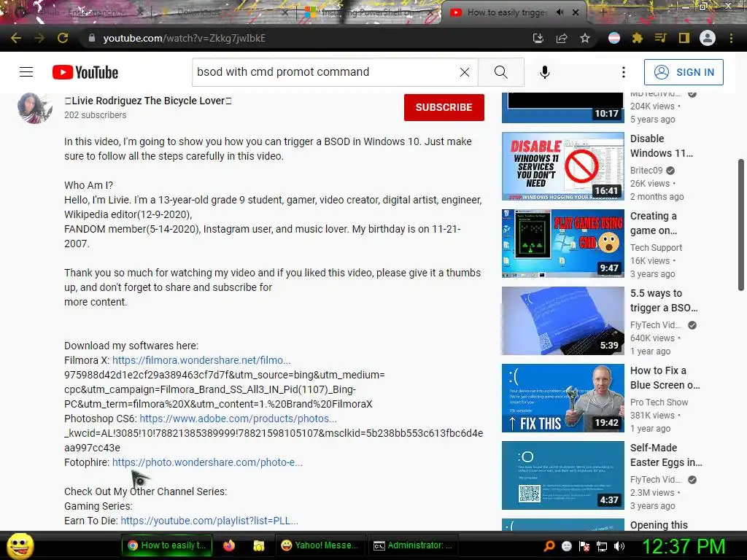Click the '5.5 ways to trigger a BSO…' title

point(664,300)
